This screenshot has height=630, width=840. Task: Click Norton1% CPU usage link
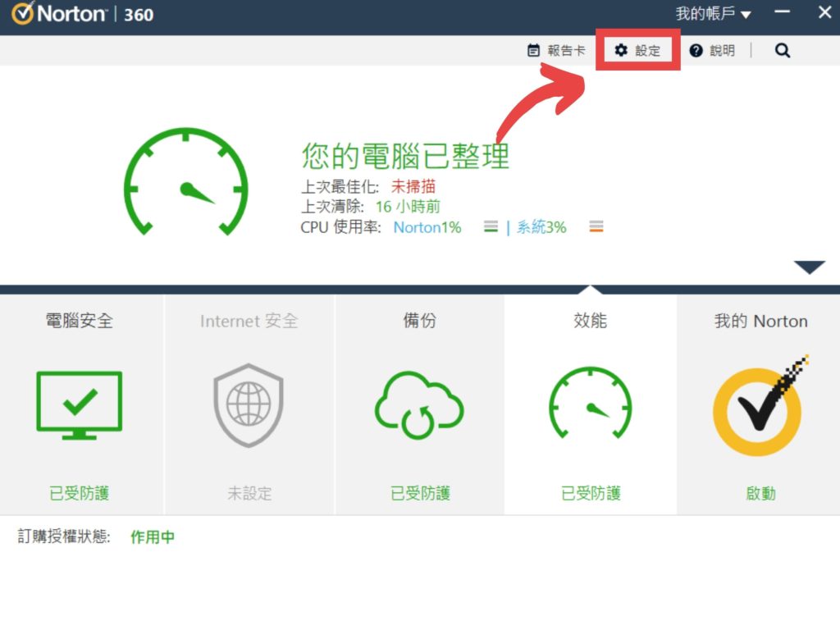pyautogui.click(x=427, y=227)
